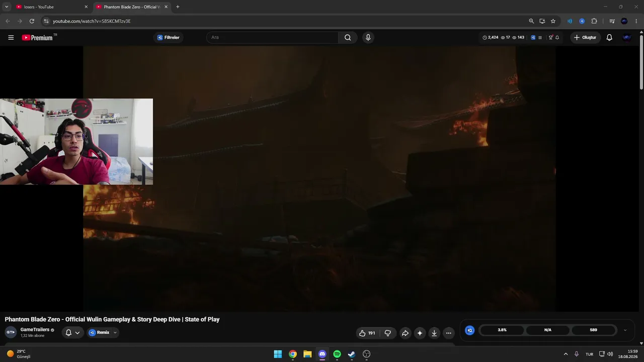
Task: Open the Filtreler extension button
Action: tap(168, 38)
